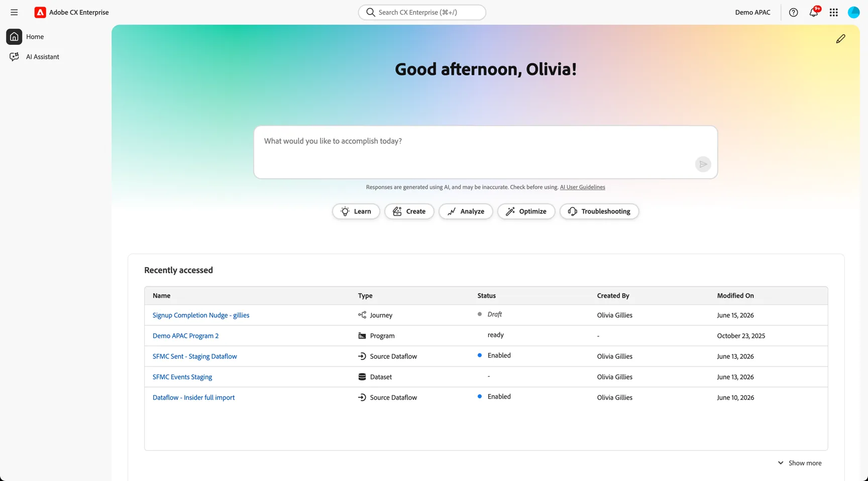Click the Status column header
Image resolution: width=868 pixels, height=481 pixels.
pos(486,296)
